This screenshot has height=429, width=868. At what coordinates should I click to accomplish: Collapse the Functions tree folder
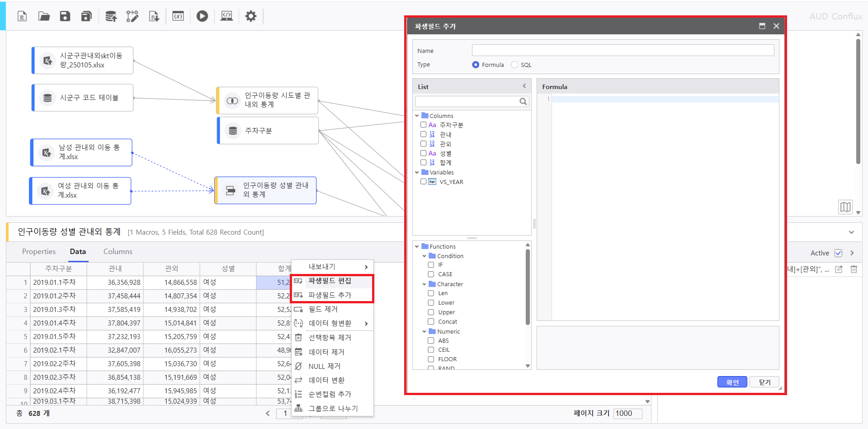[417, 246]
